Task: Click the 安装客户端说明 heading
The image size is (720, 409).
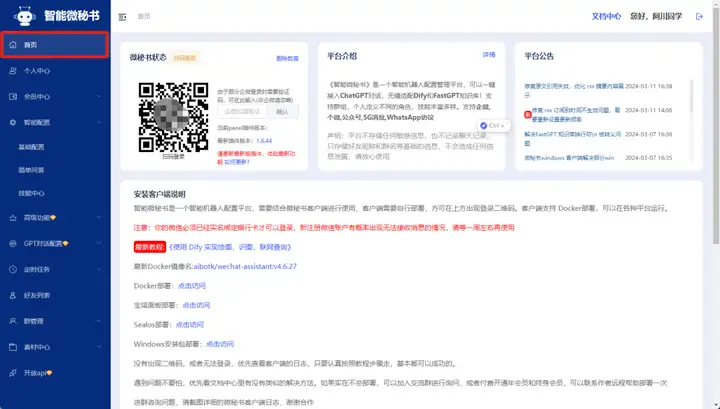Action: coord(159,194)
